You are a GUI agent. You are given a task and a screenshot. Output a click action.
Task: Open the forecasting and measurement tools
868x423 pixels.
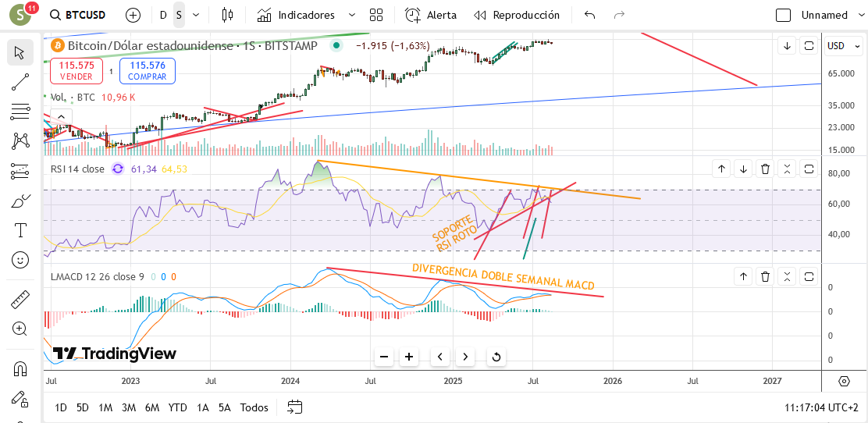20,171
